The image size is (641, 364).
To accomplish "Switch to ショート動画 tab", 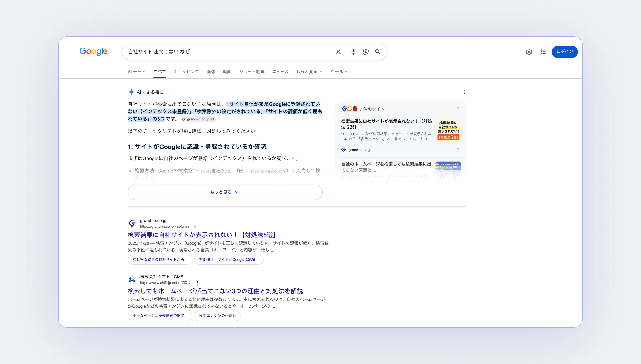I will 252,72.
